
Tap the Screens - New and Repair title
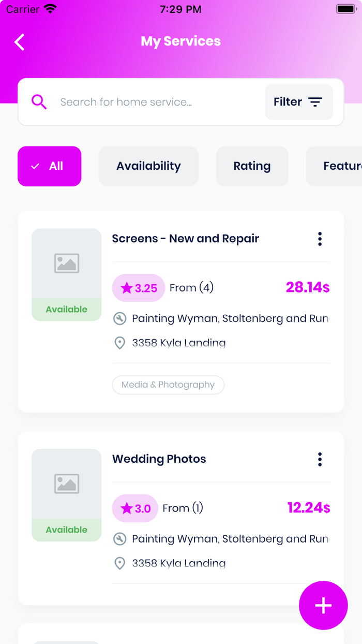[x=185, y=239]
